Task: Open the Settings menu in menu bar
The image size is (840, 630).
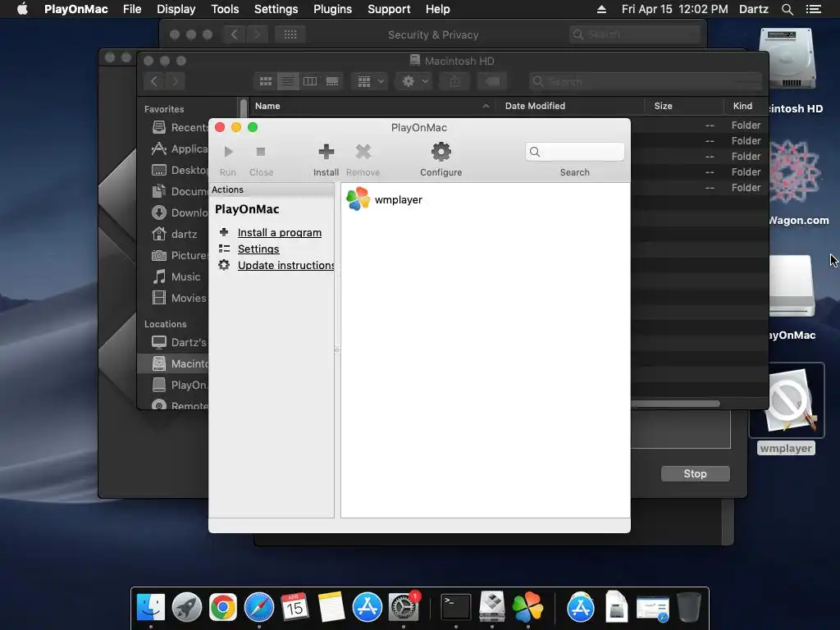Action: 276,9
